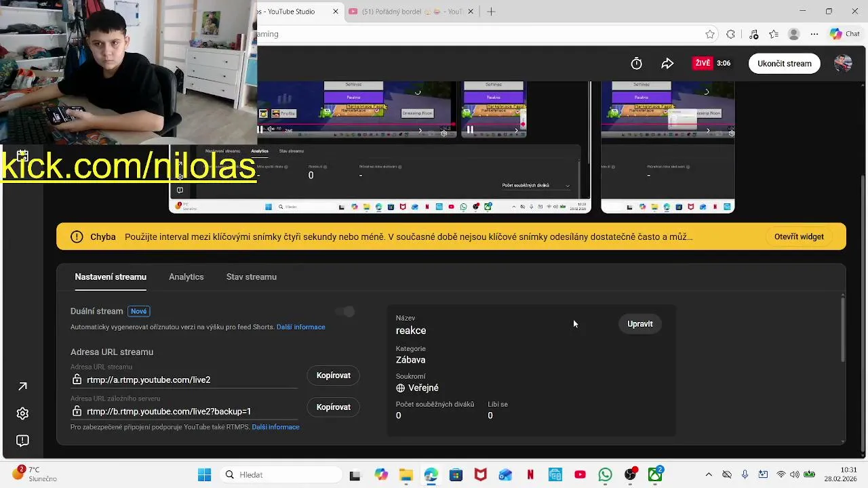The height and width of the screenshot is (488, 868).
Task: Click the volume speaker tray icon
Action: (x=795, y=474)
